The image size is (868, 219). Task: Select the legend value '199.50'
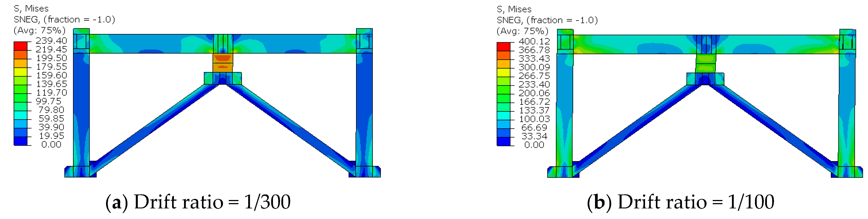tap(52, 58)
